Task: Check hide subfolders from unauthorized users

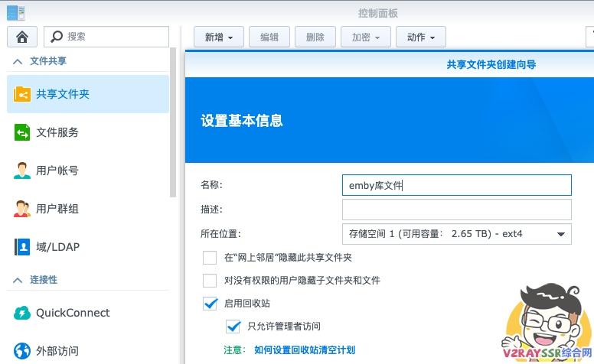Action: 210,281
